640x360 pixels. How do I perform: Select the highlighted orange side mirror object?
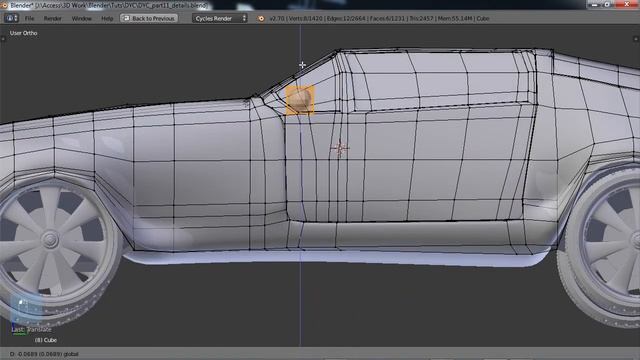pos(300,100)
